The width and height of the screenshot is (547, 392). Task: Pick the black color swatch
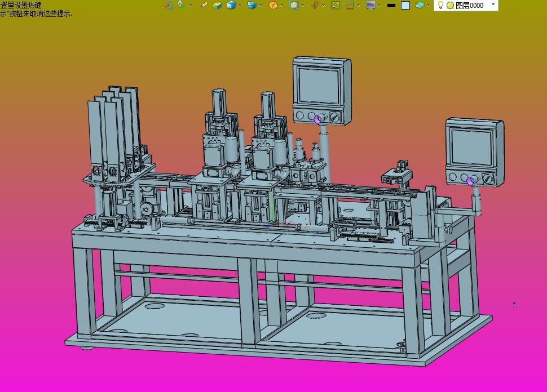[391, 5]
